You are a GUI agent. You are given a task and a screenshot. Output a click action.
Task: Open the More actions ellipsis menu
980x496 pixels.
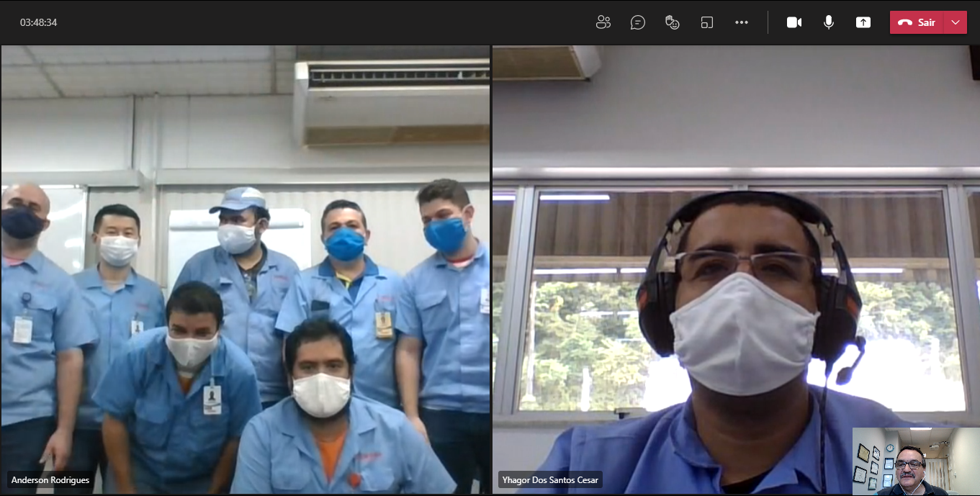click(x=742, y=22)
